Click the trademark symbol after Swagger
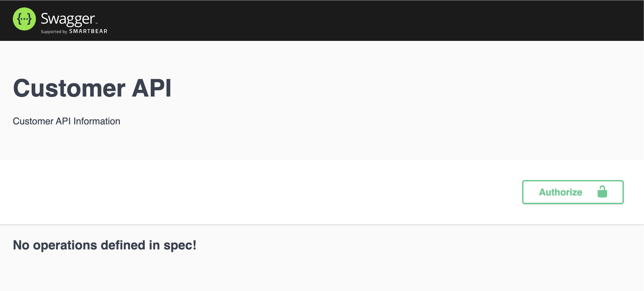Image resolution: width=644 pixels, height=291 pixels. pos(97,23)
